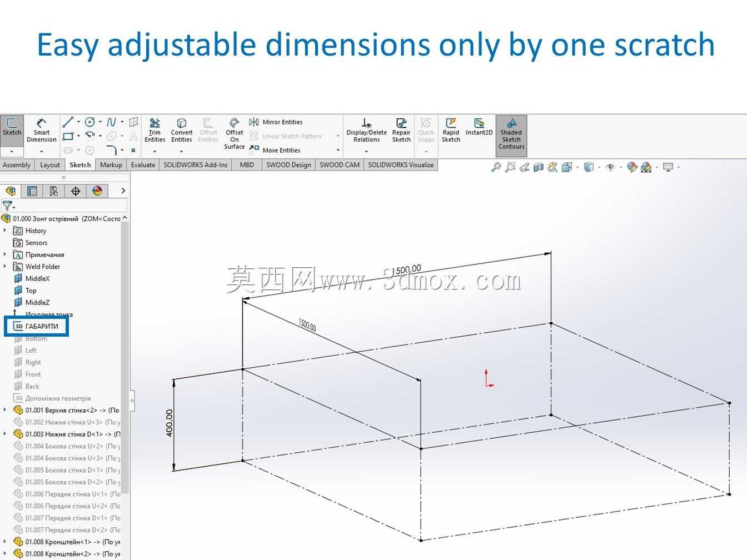
Task: Switch to the Assembly tab
Action: click(17, 165)
